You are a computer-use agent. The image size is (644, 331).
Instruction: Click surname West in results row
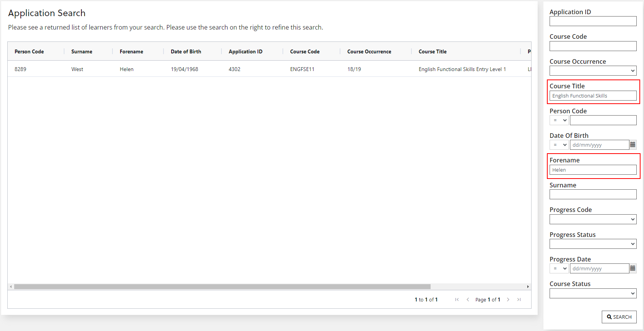[77, 69]
